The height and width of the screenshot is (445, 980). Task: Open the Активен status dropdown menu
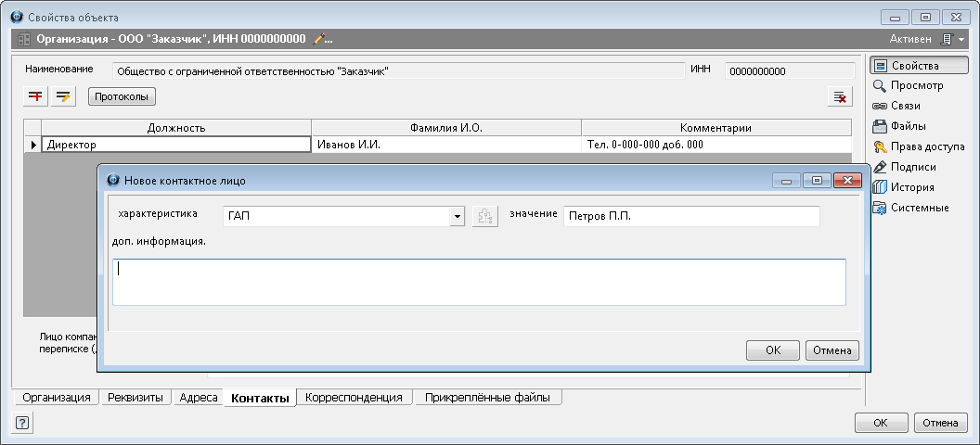[953, 39]
